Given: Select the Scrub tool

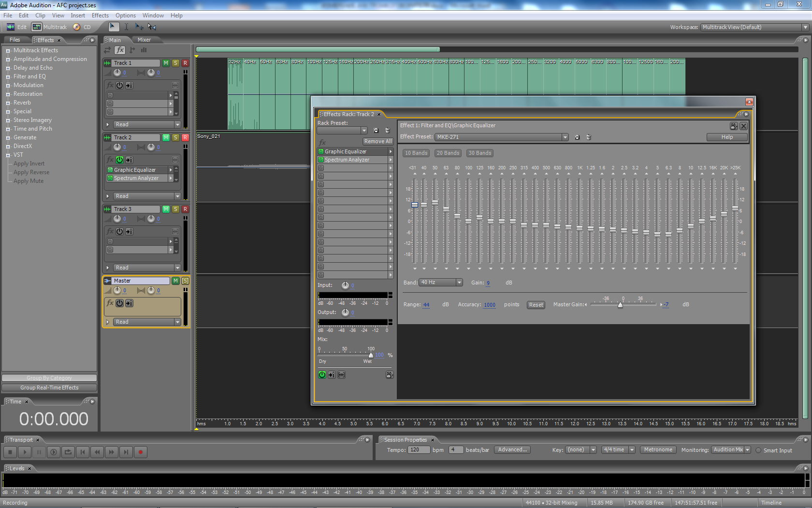Looking at the screenshot, I should point(152,27).
